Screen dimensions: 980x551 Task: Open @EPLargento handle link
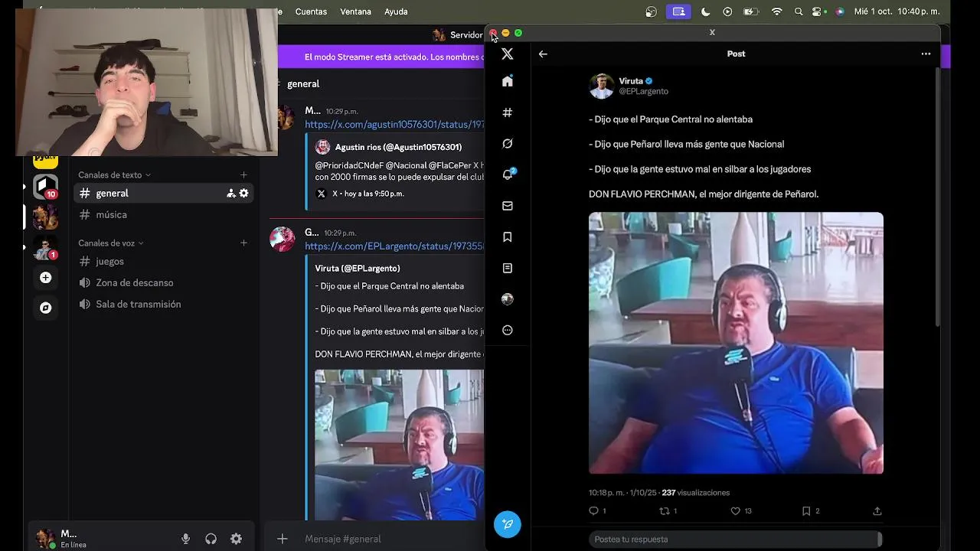pyautogui.click(x=643, y=91)
